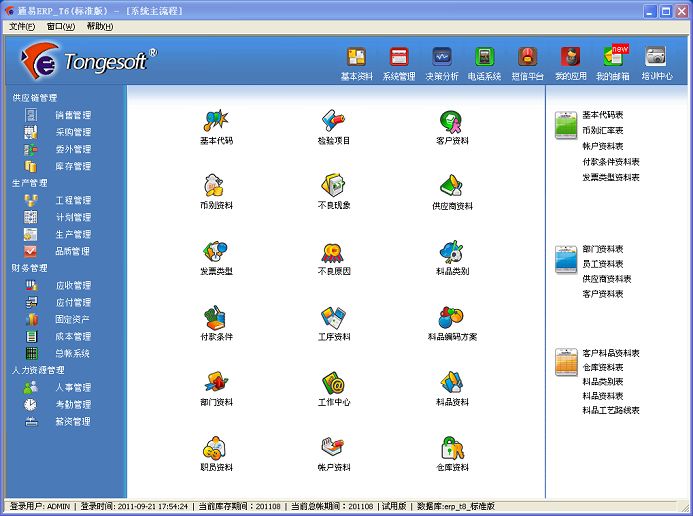Open the 币别汇率表 report link
Screen dimensions: 693x516
click(x=603, y=130)
